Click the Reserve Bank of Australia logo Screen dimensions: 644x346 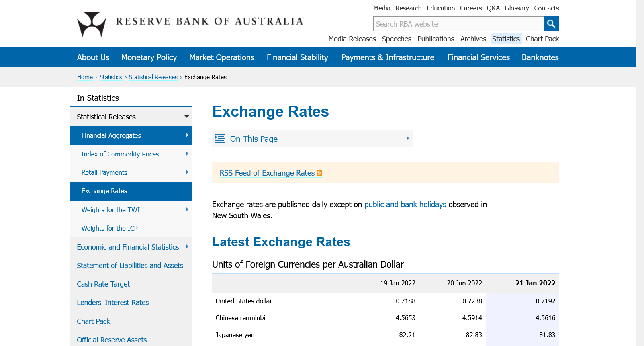(x=92, y=24)
